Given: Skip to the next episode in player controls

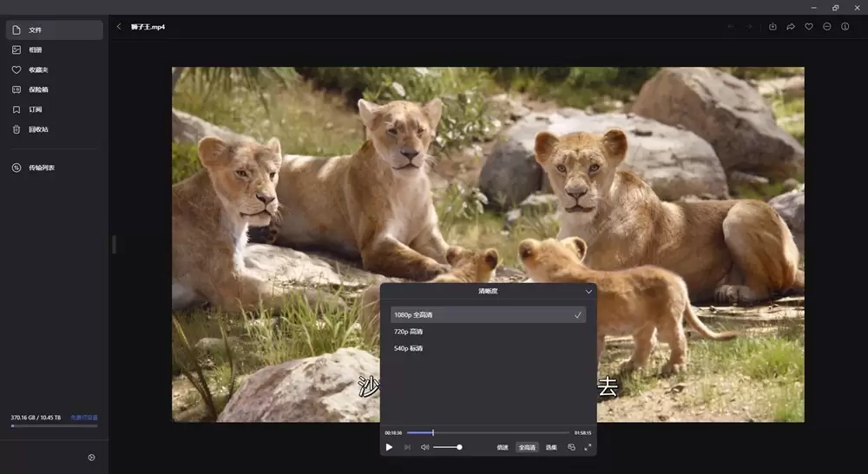Looking at the screenshot, I should (407, 447).
